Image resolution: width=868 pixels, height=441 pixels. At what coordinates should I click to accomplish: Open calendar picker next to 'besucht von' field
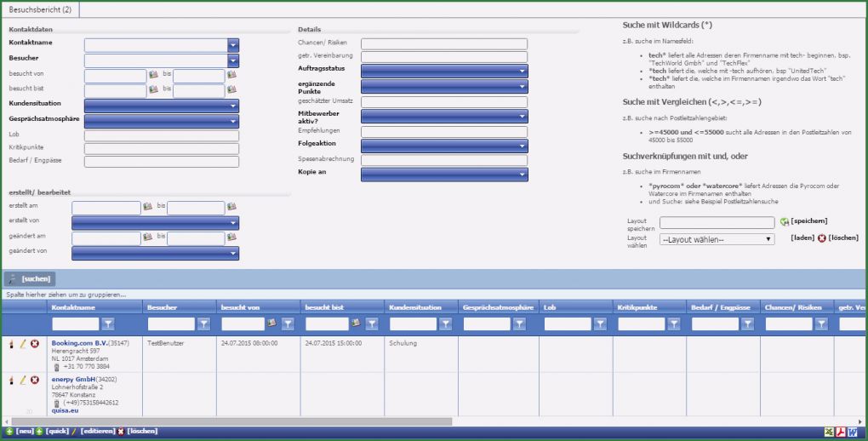tap(153, 75)
